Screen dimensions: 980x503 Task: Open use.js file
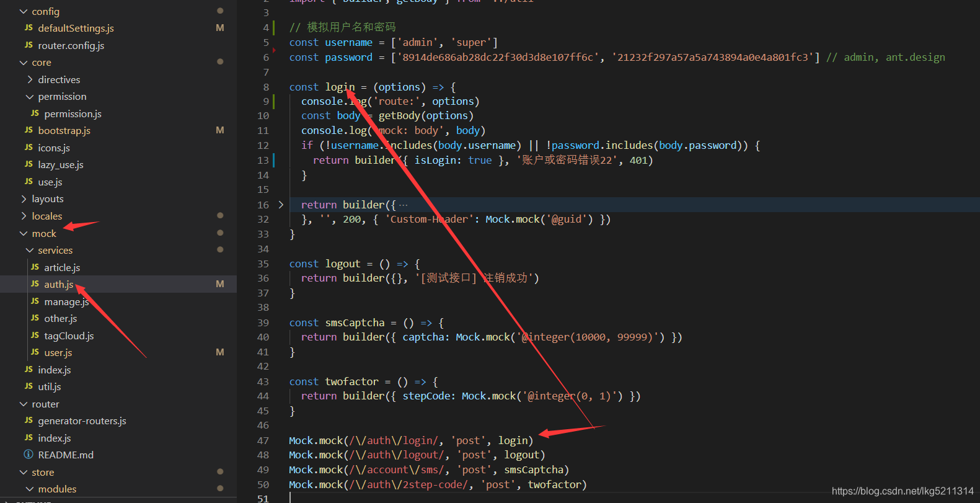pyautogui.click(x=50, y=182)
